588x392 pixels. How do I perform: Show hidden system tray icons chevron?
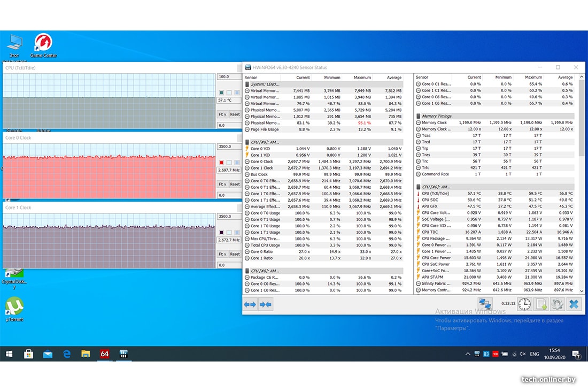coord(468,354)
